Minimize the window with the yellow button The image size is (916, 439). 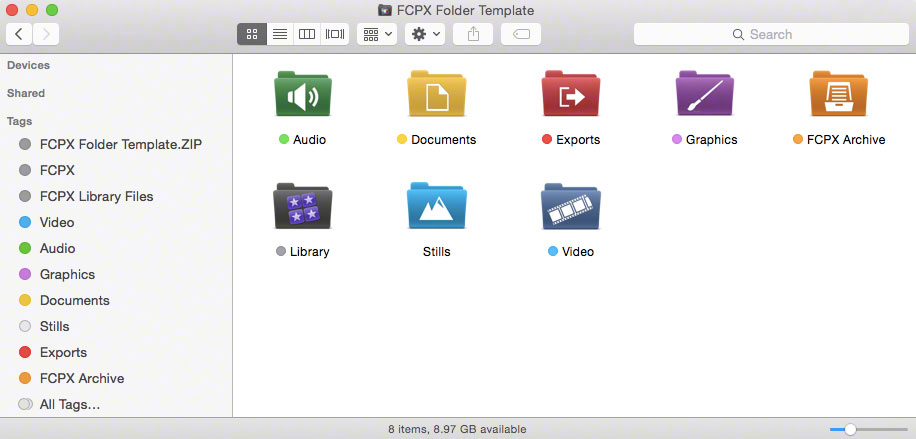32,10
